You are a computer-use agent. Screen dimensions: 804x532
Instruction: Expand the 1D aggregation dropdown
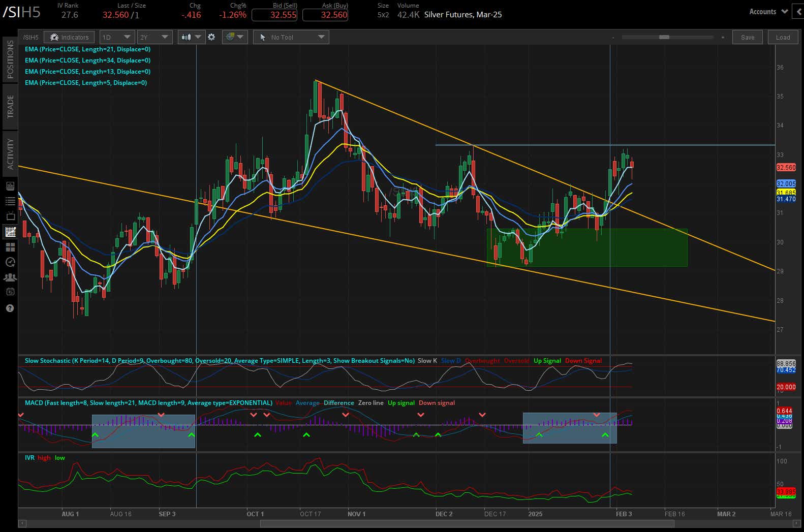[x=117, y=37]
